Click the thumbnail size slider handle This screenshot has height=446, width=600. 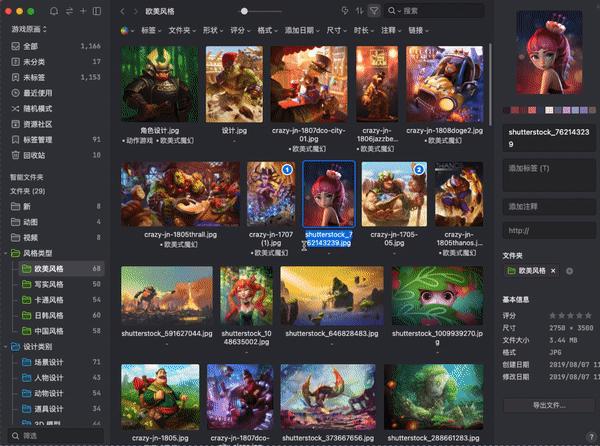click(x=244, y=11)
